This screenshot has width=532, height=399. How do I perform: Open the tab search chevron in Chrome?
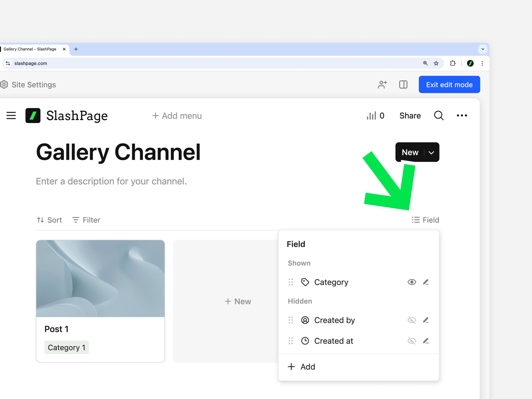click(x=483, y=49)
